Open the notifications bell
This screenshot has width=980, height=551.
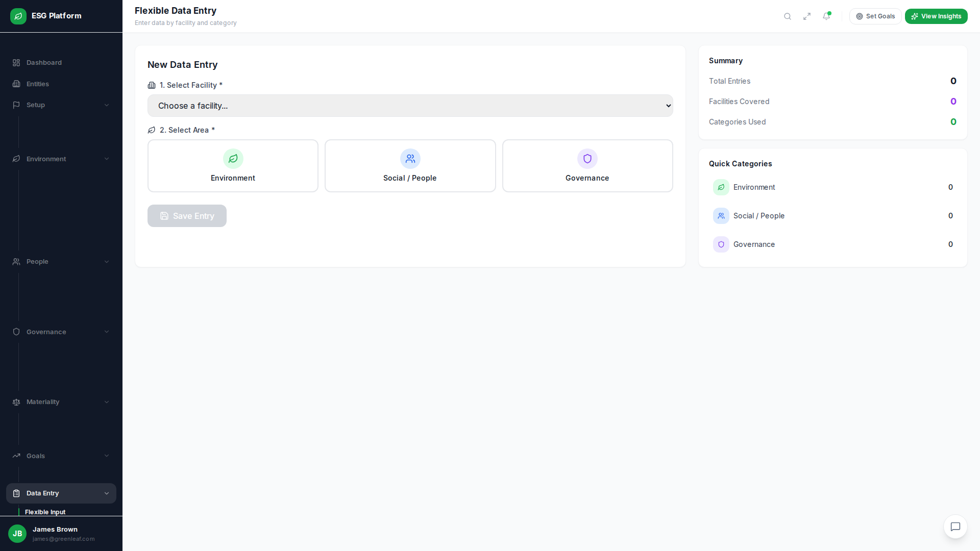coord(826,16)
